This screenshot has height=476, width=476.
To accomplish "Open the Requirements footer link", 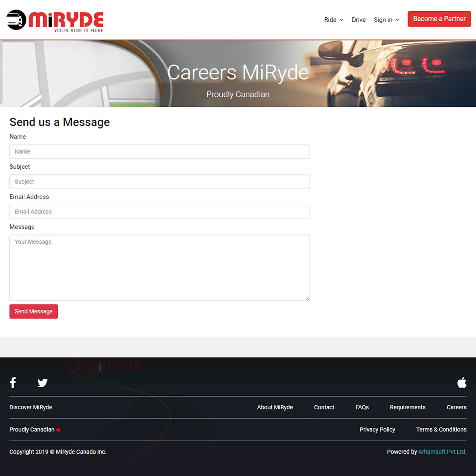I will point(408,407).
